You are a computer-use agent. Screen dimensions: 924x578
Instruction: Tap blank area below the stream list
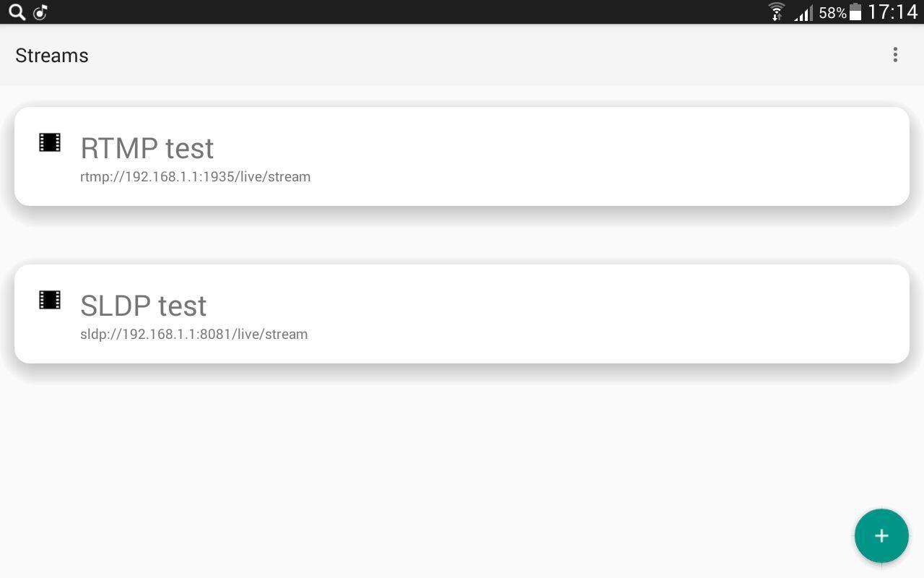[x=433, y=470]
